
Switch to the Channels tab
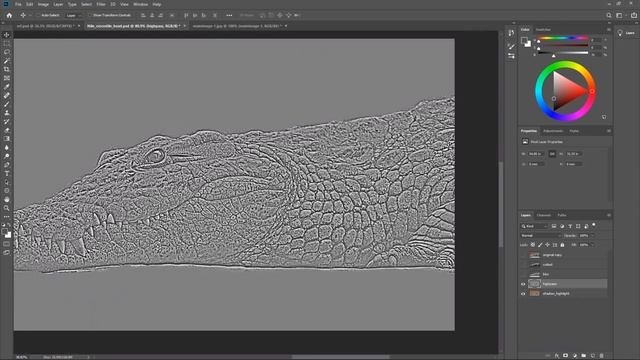pos(544,215)
